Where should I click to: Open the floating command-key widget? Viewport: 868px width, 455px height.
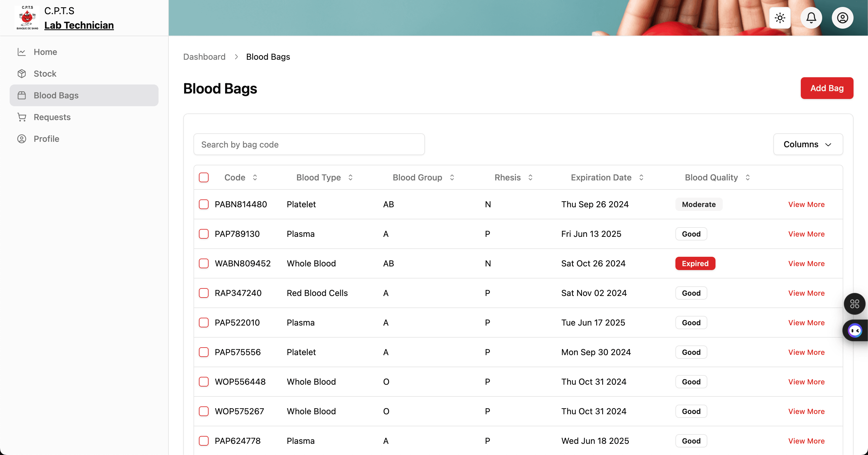tap(854, 304)
